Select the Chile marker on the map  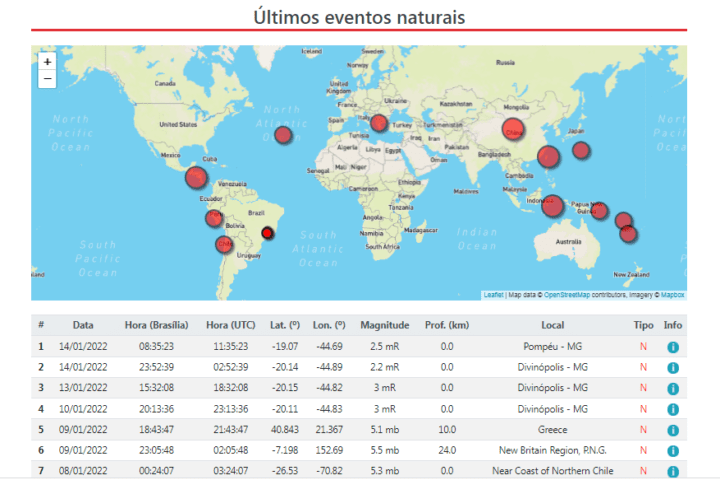[x=224, y=244]
